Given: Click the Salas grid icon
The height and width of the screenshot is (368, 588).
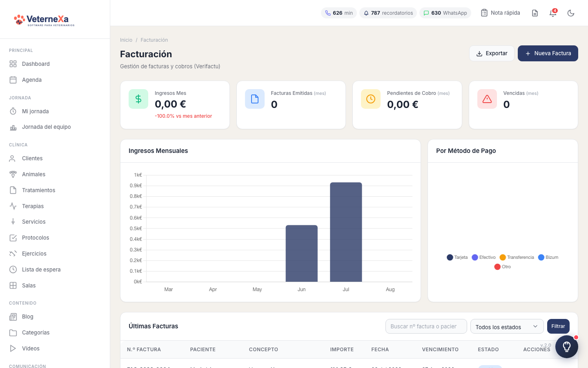Looking at the screenshot, I should click(13, 285).
